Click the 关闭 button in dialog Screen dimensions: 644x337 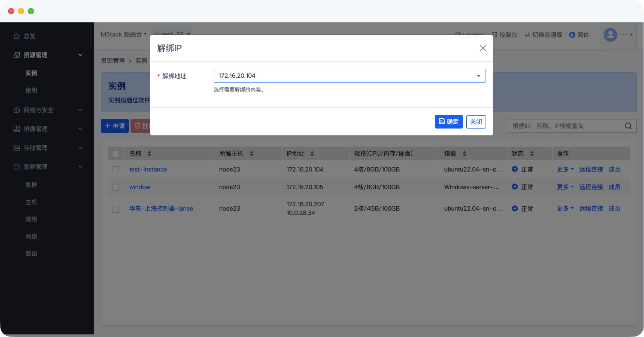476,122
